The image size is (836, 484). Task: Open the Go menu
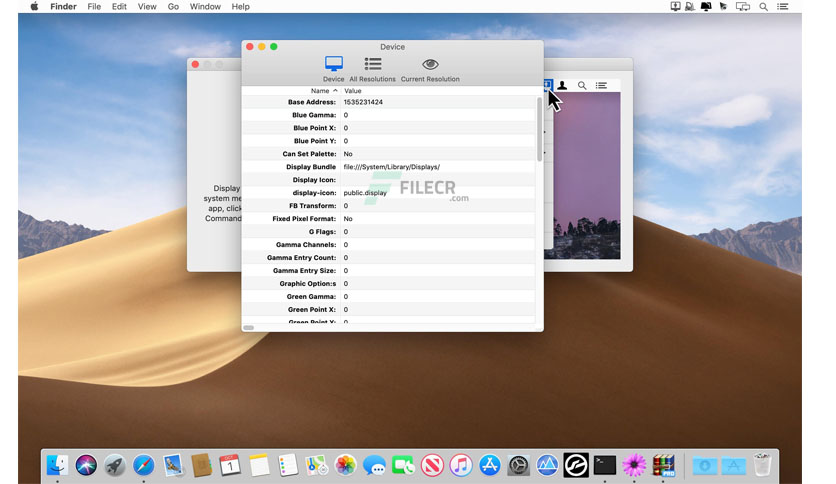(173, 6)
